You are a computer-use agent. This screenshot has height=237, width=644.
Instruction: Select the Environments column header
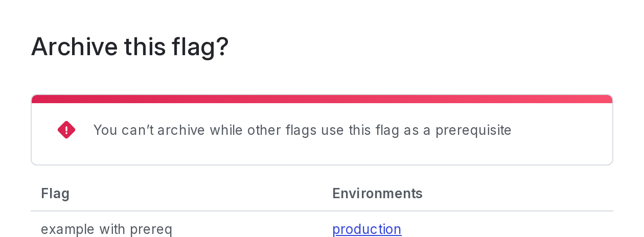pos(377,194)
